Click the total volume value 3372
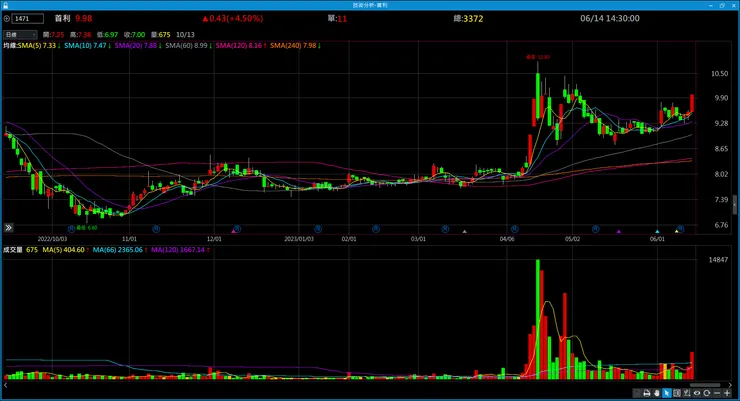The image size is (740, 401). 473,19
